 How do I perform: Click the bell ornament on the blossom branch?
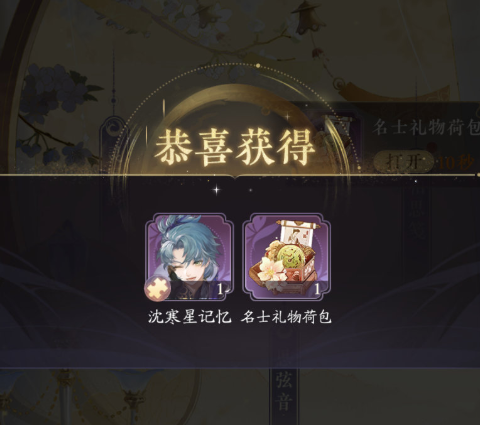click(x=306, y=17)
